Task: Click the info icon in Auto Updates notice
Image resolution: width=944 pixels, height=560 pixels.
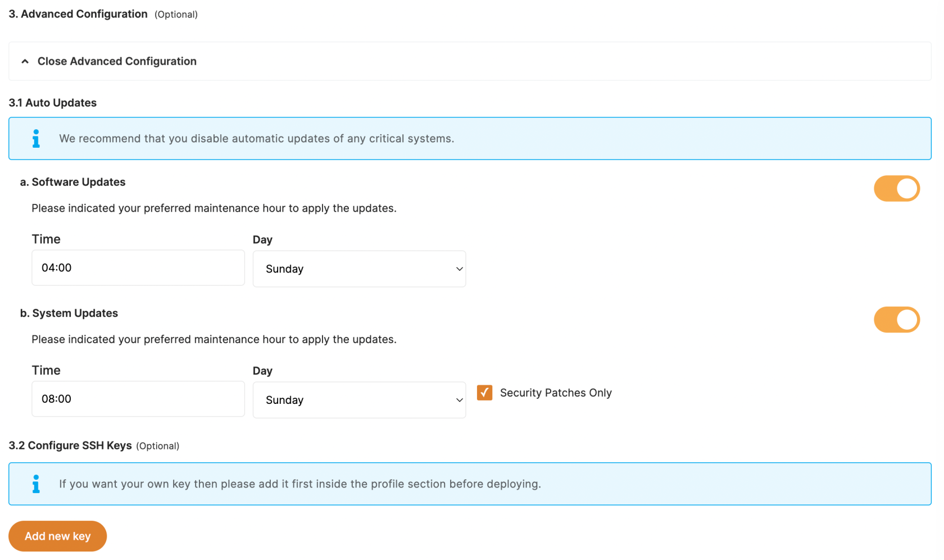Action: 36,138
